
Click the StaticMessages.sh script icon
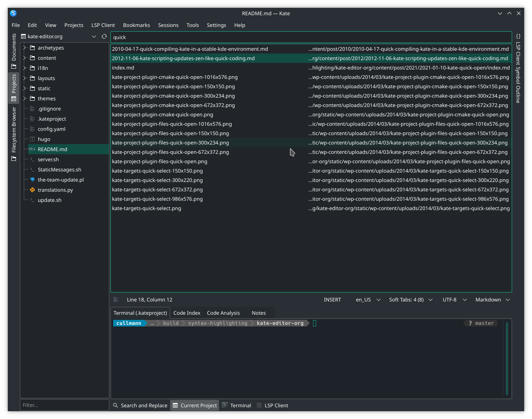click(32, 169)
